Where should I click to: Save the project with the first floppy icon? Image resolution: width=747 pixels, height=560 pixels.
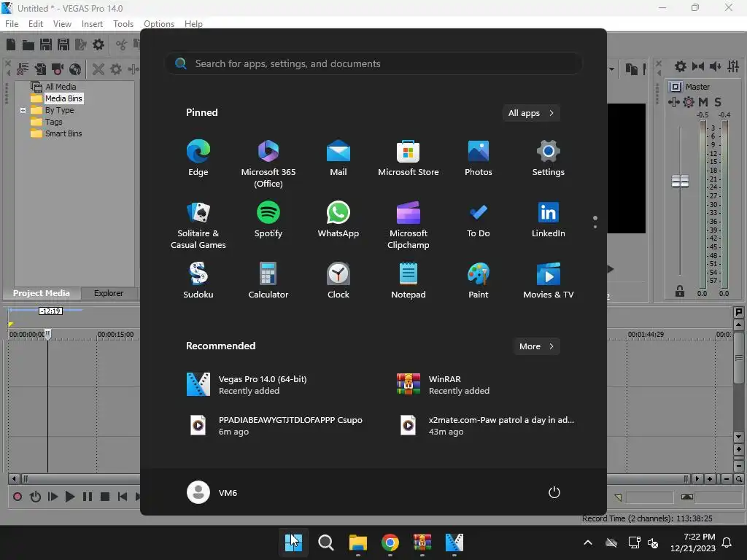click(x=46, y=44)
